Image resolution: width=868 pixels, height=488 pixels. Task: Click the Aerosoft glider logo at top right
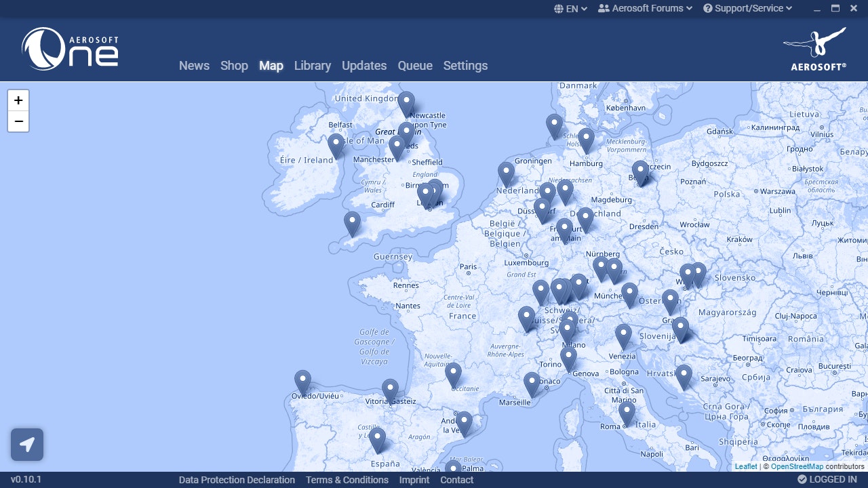pyautogui.click(x=818, y=49)
